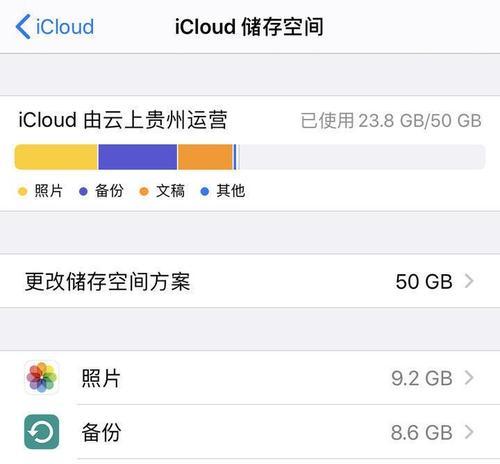Open the Backup app icon
The height and width of the screenshot is (464, 500).
[x=42, y=432]
